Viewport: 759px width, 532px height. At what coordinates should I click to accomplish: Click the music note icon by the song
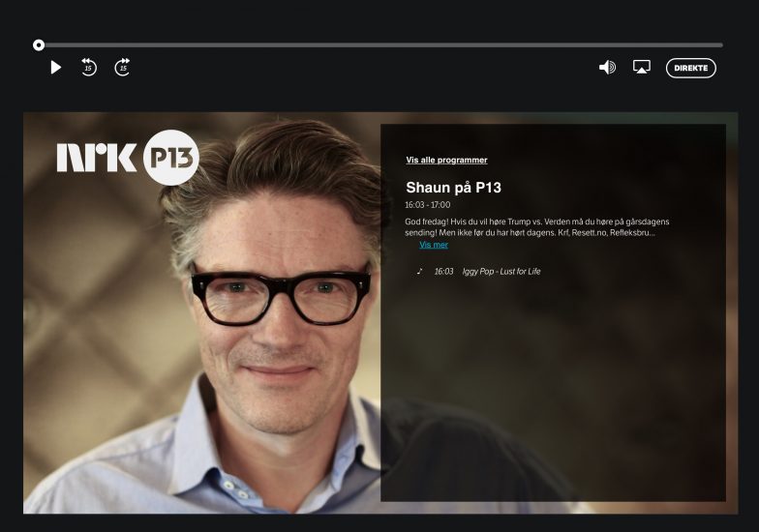pos(419,272)
